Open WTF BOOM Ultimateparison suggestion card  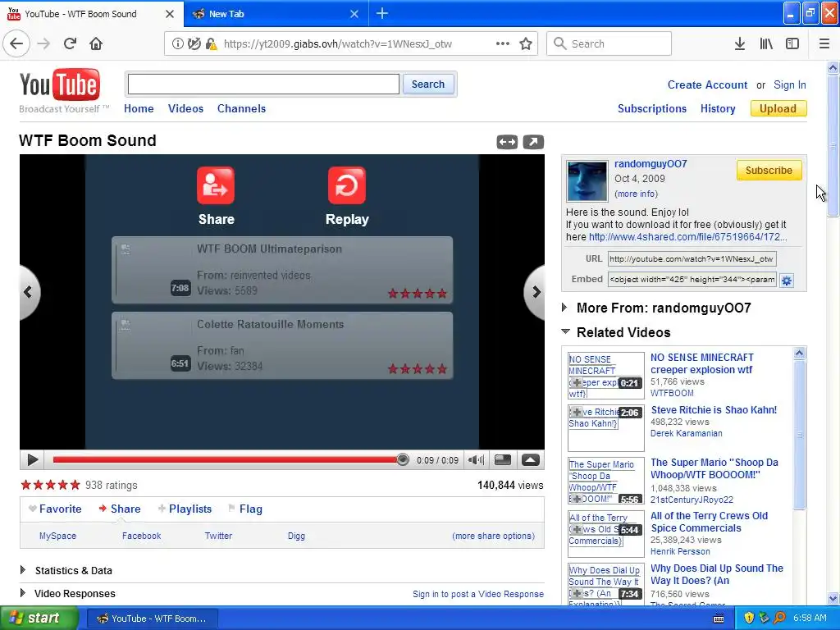coord(282,270)
